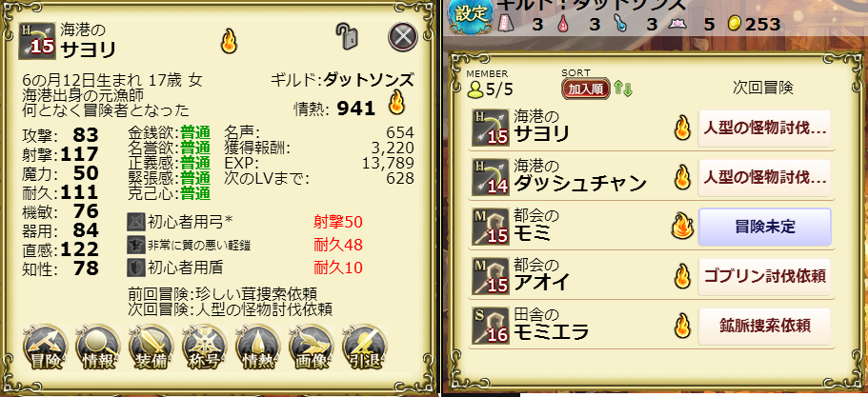Screen dimensions: 868x397
Task: Open the 情報 magnifier icon
Action: 98,347
